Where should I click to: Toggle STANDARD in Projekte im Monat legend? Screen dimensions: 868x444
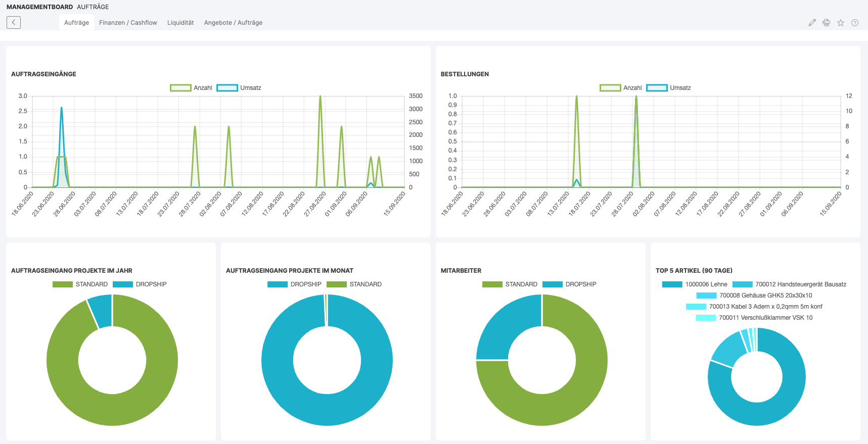tap(354, 284)
